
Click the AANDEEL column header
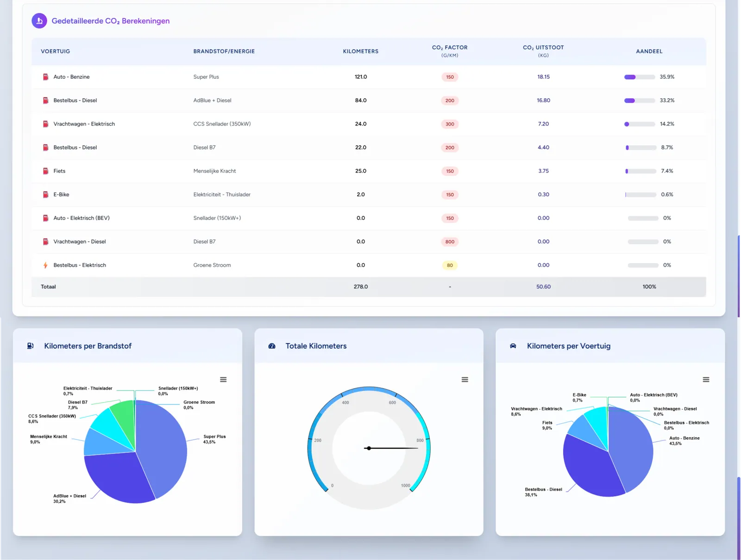(x=649, y=51)
